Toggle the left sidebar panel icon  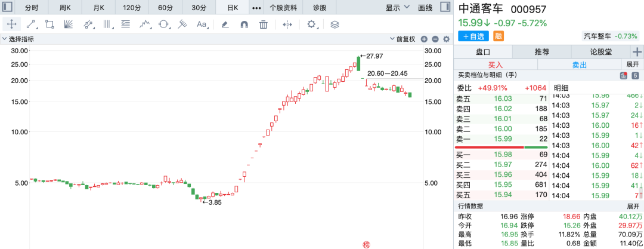[x=8, y=8]
